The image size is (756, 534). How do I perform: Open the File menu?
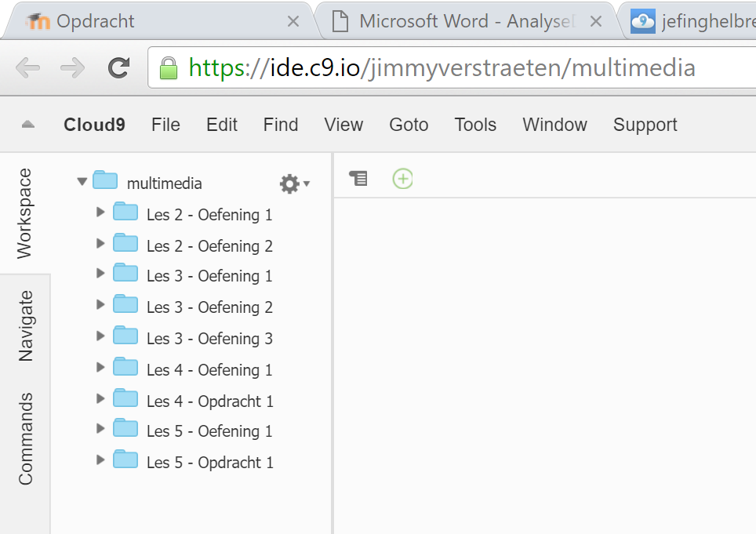(x=165, y=125)
